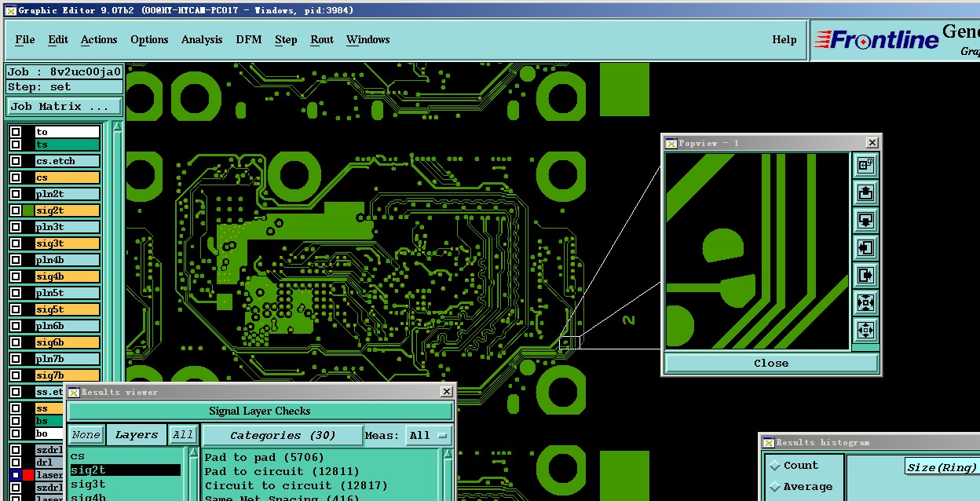Toggle the checkbox for layer drl
The width and height of the screenshot is (980, 501).
[x=16, y=463]
